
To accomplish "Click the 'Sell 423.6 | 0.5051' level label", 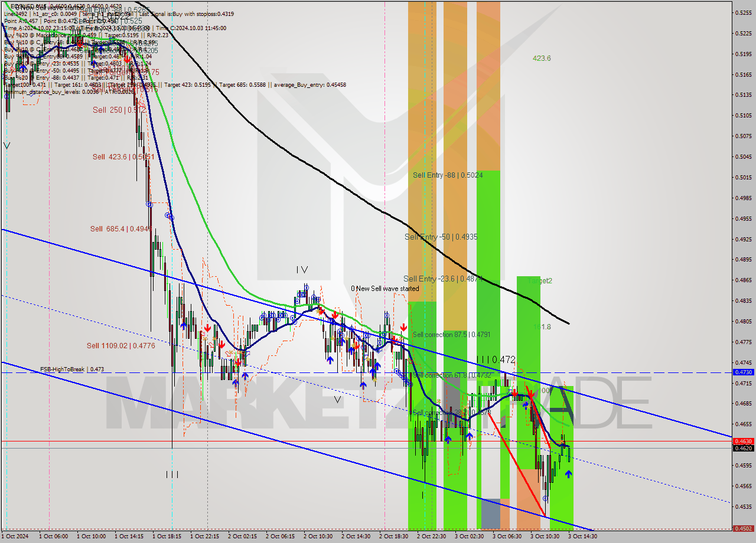I will (x=123, y=156).
